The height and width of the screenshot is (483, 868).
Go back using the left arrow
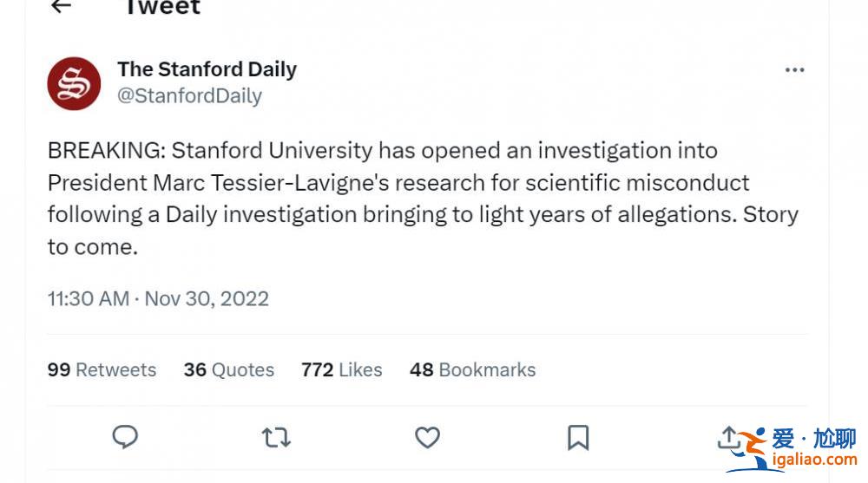point(61,6)
